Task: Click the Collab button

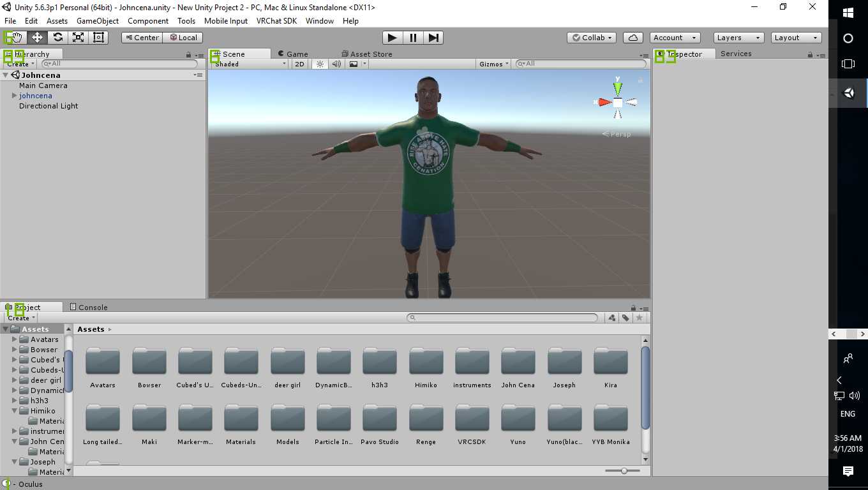Action: [x=592, y=38]
